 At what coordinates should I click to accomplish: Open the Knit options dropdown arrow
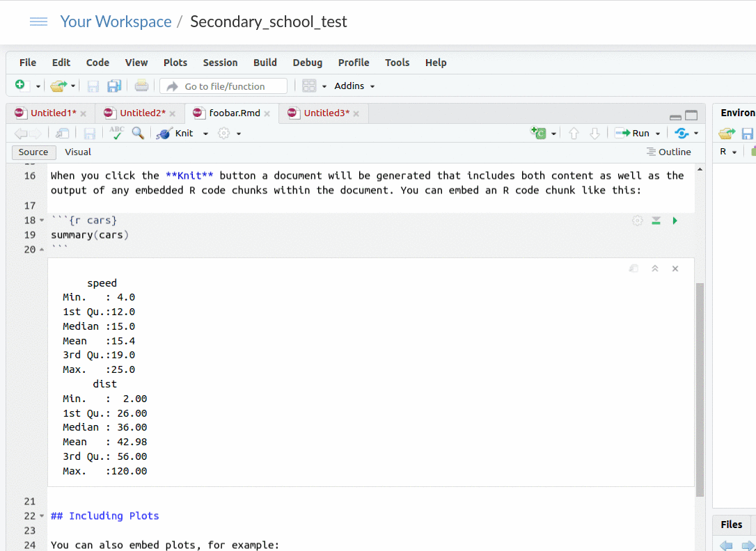point(205,134)
